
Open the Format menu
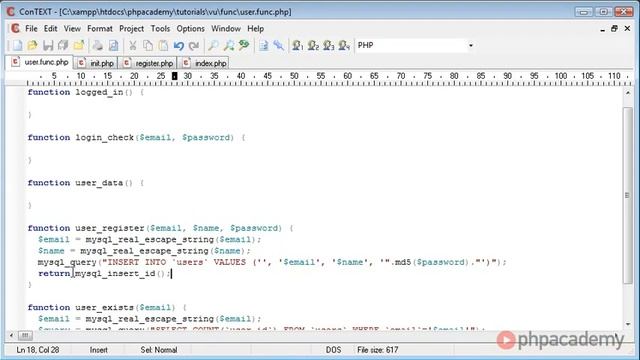tap(100, 29)
